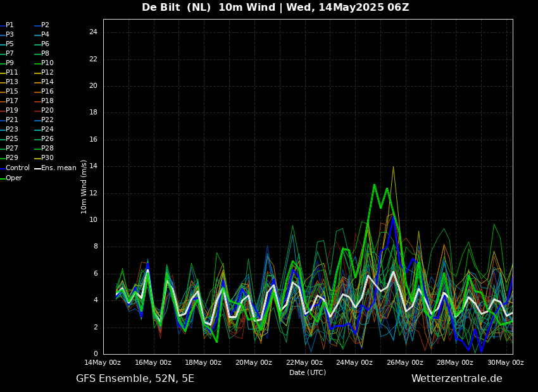This screenshot has width=538, height=392.
Task: Click the Control legend entry
Action: click(x=17, y=168)
